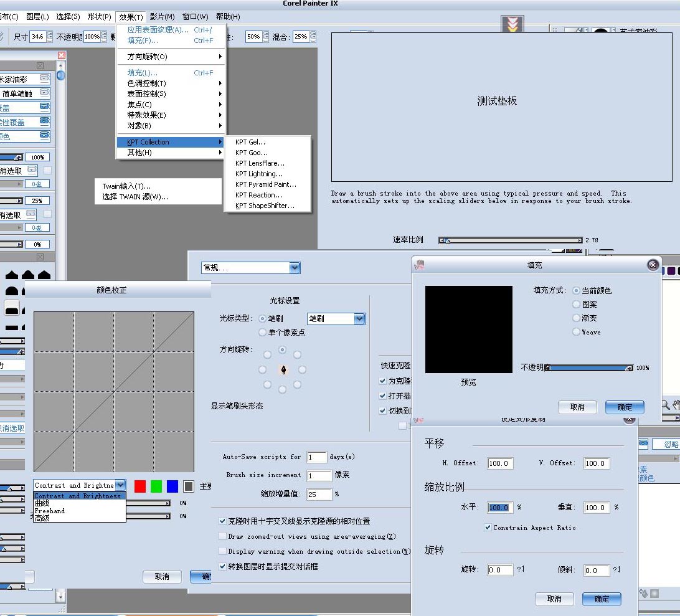Select the magnifier zoom icon beside 填充 dialog
This screenshot has height=616, width=680.
[x=665, y=405]
